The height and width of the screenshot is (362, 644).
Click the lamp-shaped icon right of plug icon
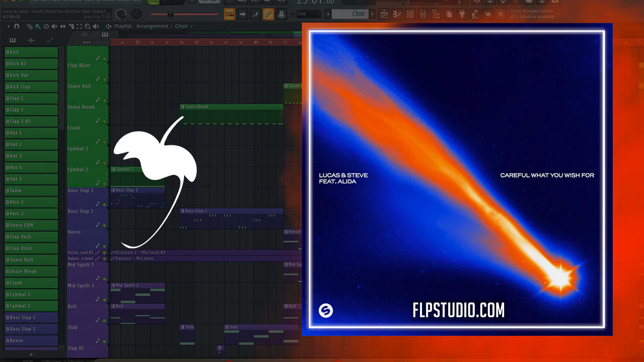(x=475, y=15)
